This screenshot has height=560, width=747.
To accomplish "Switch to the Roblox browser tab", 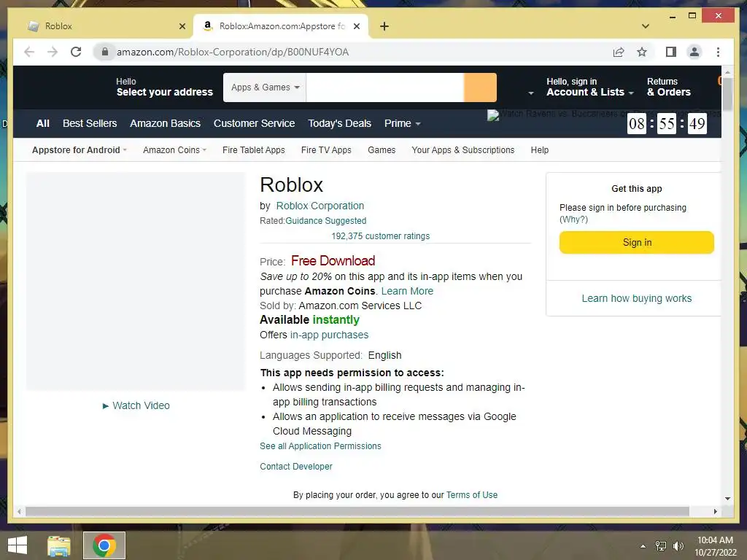I will click(106, 26).
